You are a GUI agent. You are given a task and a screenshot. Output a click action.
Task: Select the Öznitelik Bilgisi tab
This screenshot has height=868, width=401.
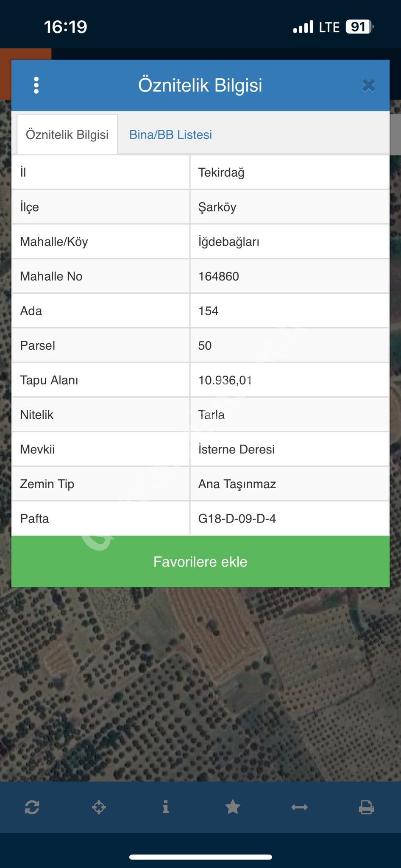click(x=67, y=135)
